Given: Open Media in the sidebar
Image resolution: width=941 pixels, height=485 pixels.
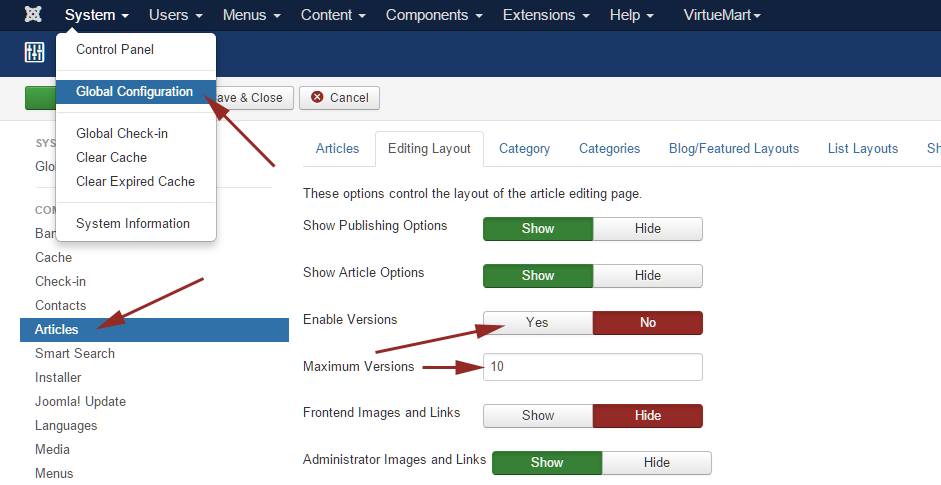Looking at the screenshot, I should 52,450.
